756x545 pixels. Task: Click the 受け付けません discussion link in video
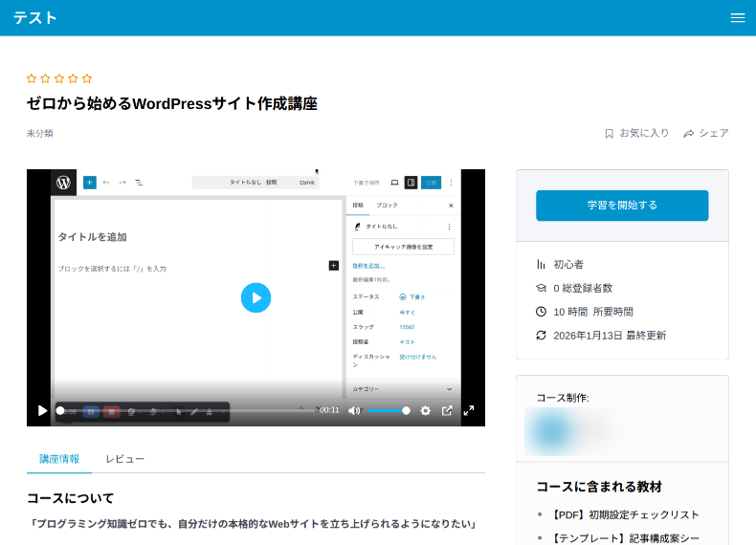point(417,357)
